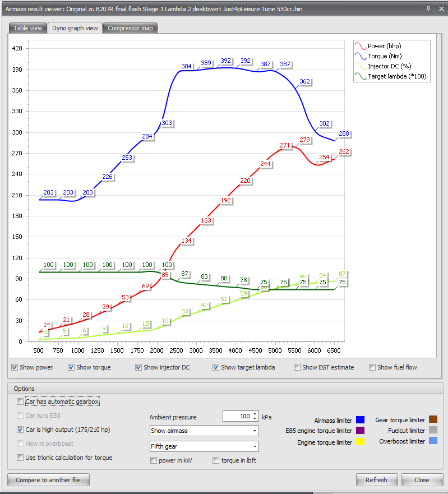Screen dimensions: 448x494
Task: Click the Torque (Nm) legend icon
Action: coord(361,56)
